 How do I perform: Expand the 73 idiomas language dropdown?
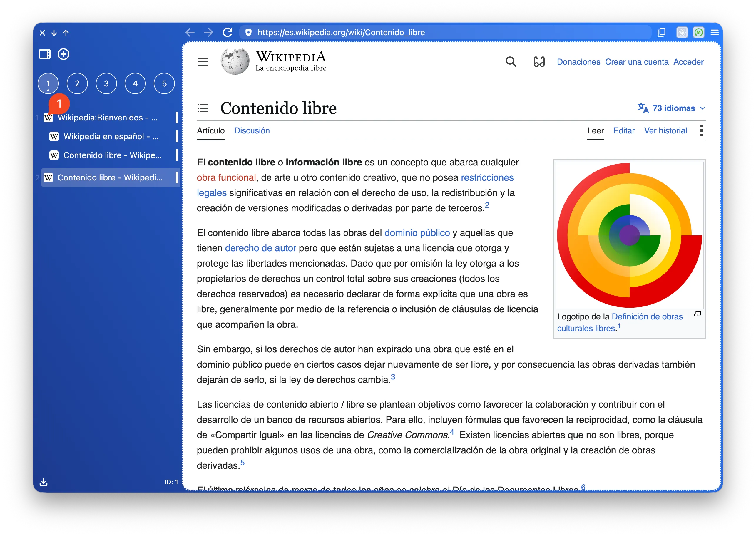671,108
